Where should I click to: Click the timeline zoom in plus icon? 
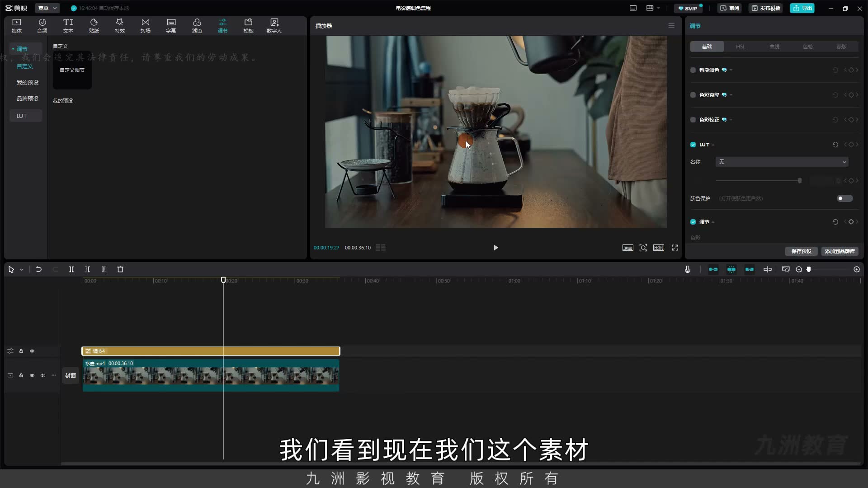coord(857,269)
